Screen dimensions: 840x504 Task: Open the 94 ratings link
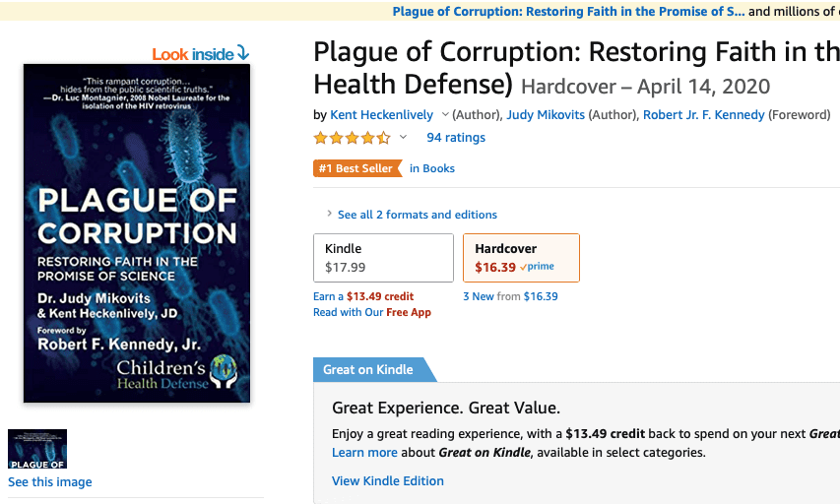click(x=456, y=138)
